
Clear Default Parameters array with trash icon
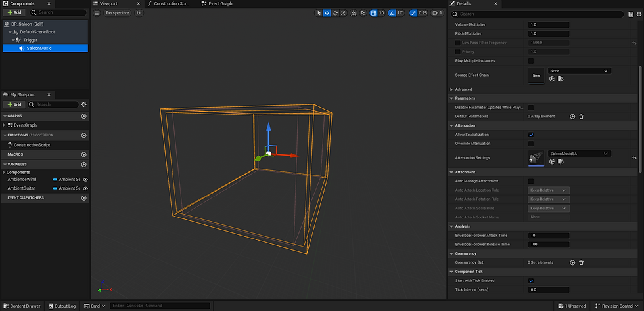pyautogui.click(x=581, y=117)
